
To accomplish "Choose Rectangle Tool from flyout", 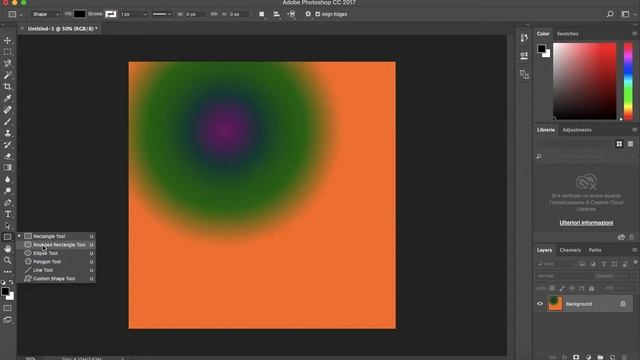I will (x=56, y=236).
